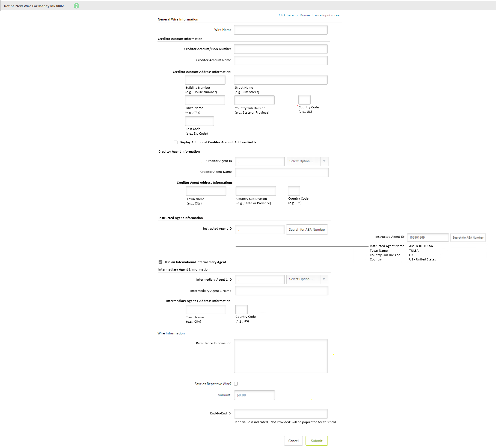Check the Save as Repetitive Wire option
496x448 pixels.
pyautogui.click(x=236, y=384)
